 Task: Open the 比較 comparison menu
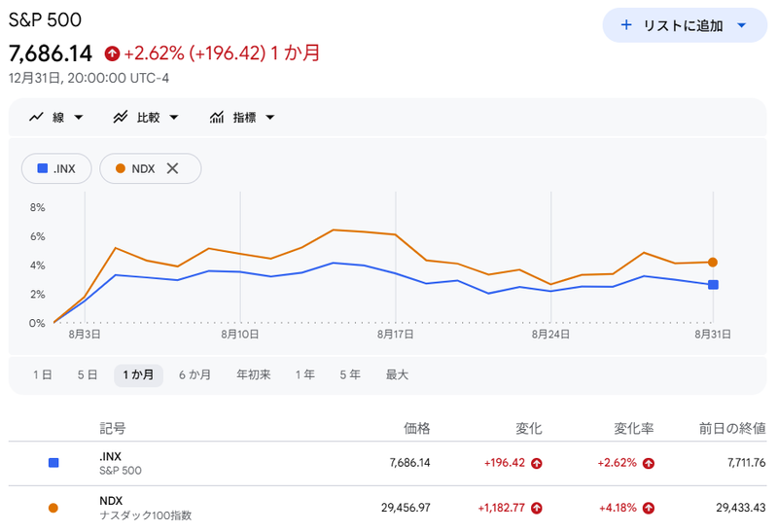coord(146,118)
